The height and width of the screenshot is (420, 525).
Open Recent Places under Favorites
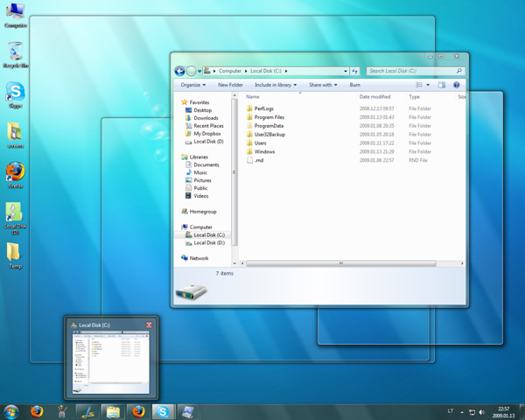204,126
